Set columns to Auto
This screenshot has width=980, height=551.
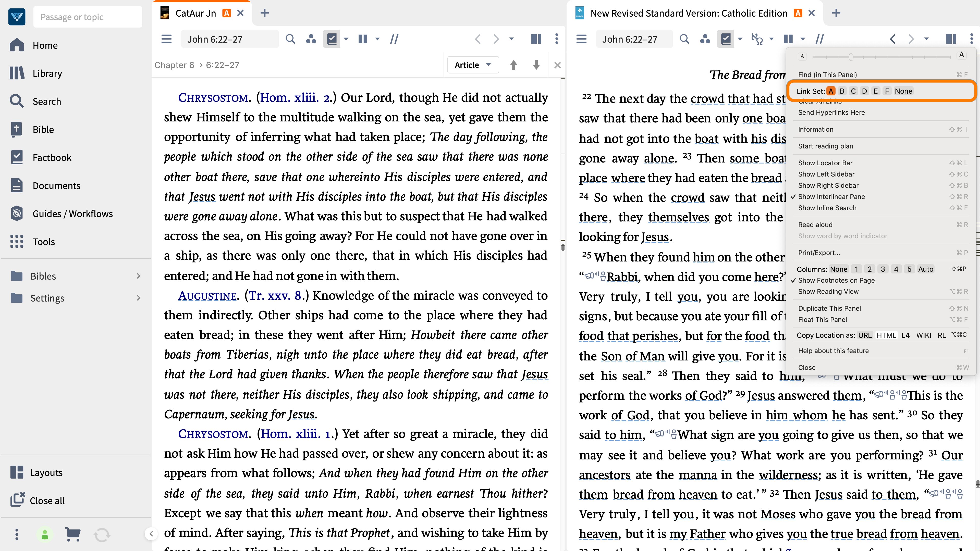tap(926, 269)
